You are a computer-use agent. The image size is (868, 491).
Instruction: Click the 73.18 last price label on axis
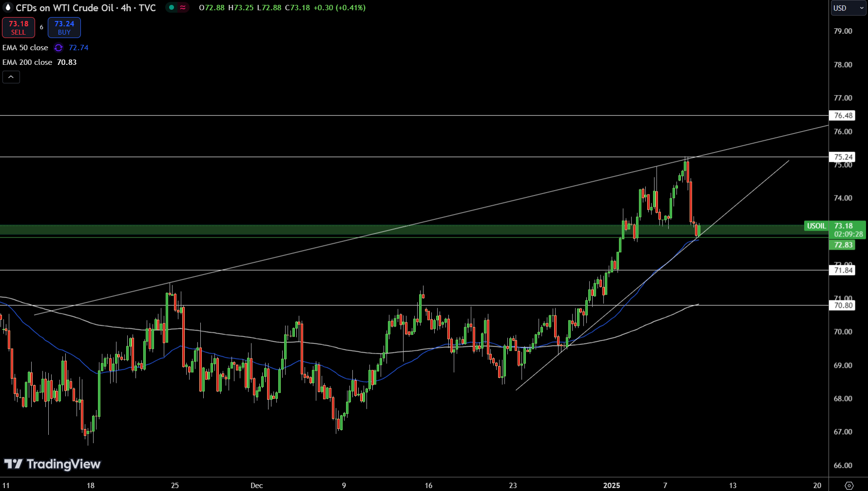(843, 226)
